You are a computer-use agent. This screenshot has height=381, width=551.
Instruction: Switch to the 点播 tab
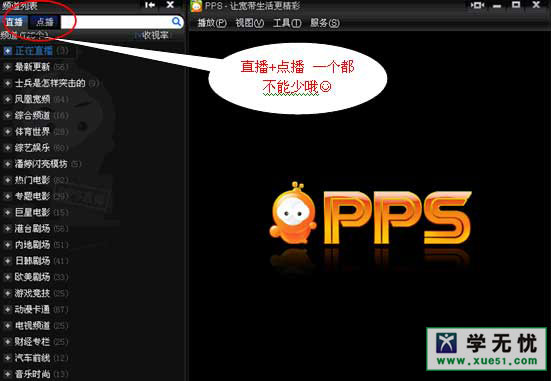45,22
